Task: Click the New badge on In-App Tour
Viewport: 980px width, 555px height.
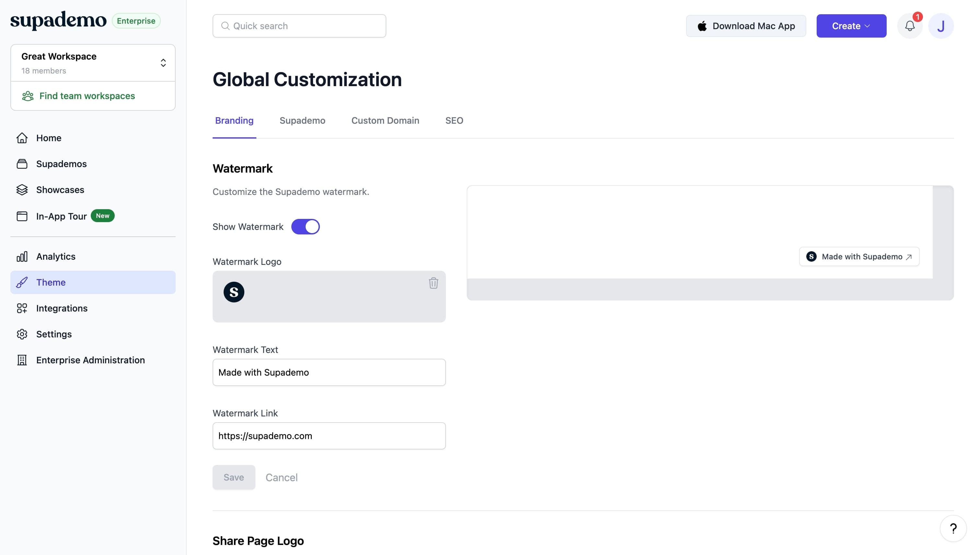Action: (103, 216)
